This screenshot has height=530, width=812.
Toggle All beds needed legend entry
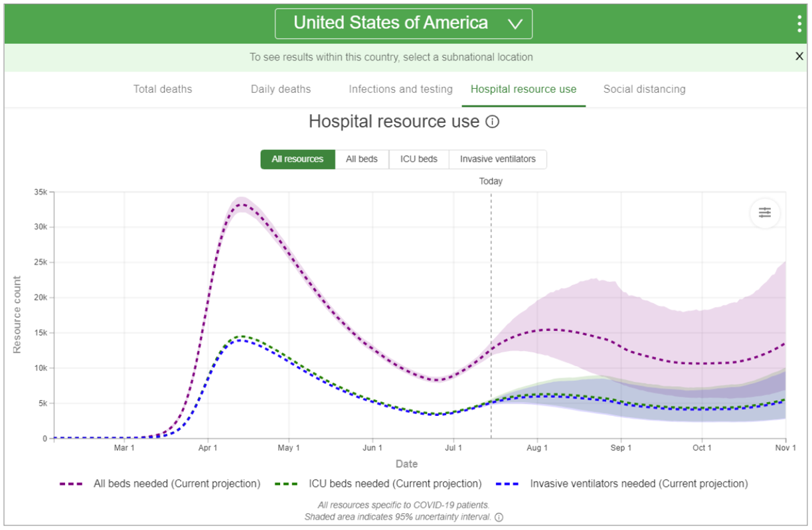(x=160, y=484)
